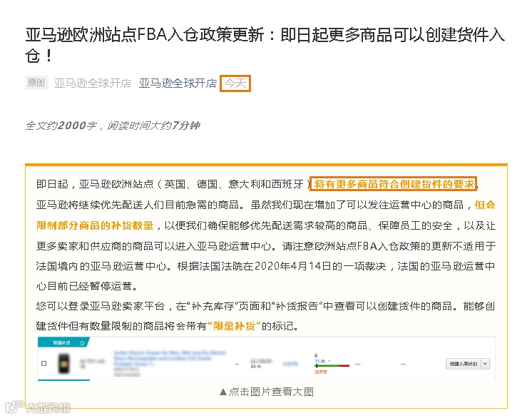532x418 pixels.
Task: Click the 88 件 quantity text
Action: (255, 367)
